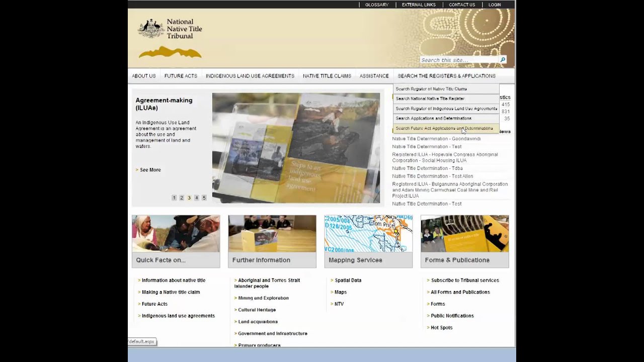Open Maps link under Mapping Services
This screenshot has width=644, height=362.
click(341, 292)
